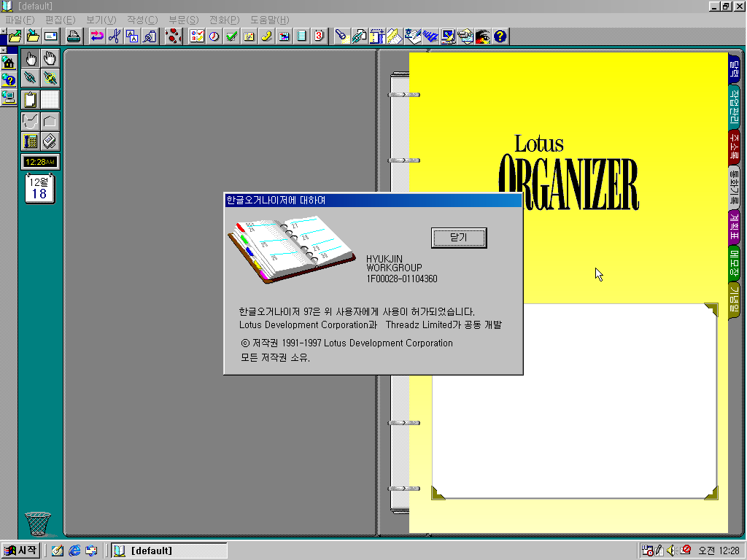Click the printer icon in toolbar

(x=73, y=36)
